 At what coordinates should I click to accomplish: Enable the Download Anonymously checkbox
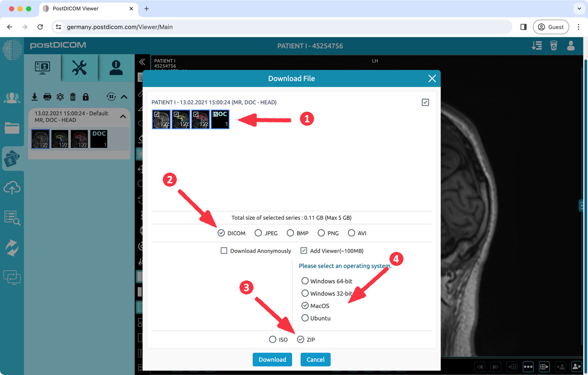[224, 251]
